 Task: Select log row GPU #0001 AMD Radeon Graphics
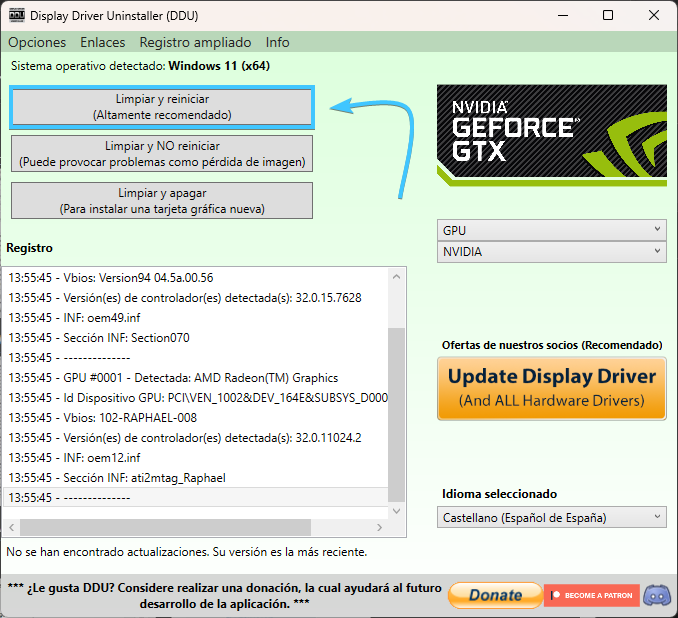pos(195,378)
